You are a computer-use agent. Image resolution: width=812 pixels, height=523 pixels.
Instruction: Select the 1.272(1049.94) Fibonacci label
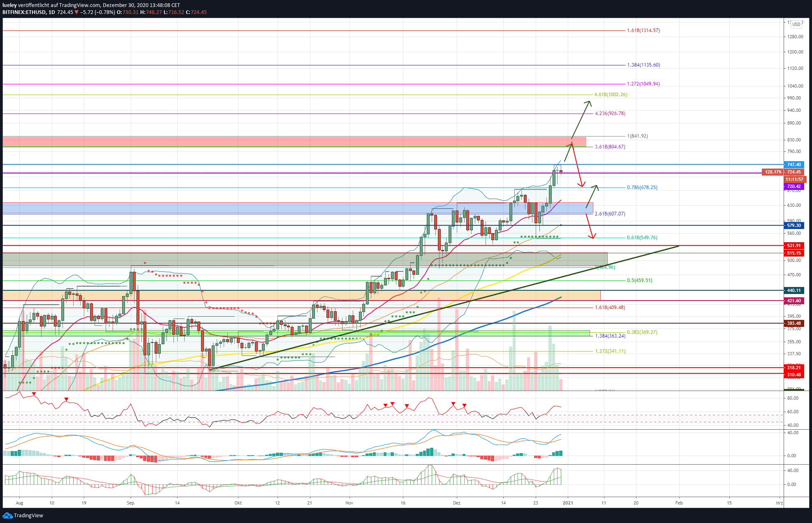click(643, 84)
